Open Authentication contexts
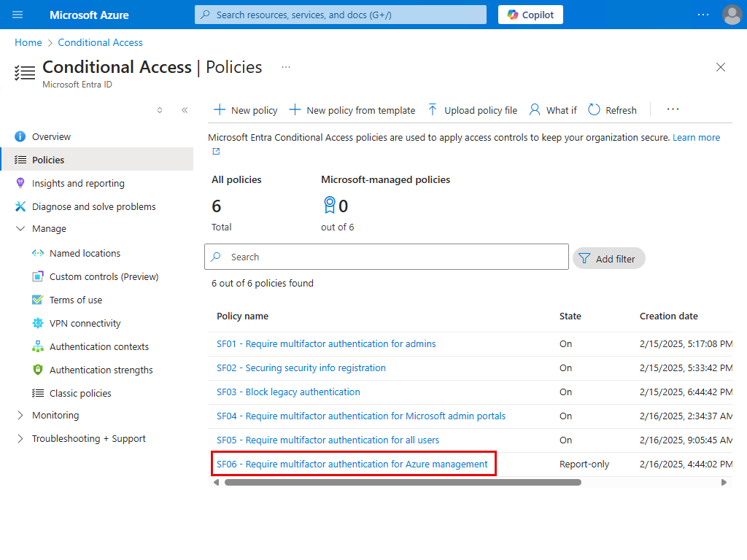The width and height of the screenshot is (747, 560). click(99, 346)
